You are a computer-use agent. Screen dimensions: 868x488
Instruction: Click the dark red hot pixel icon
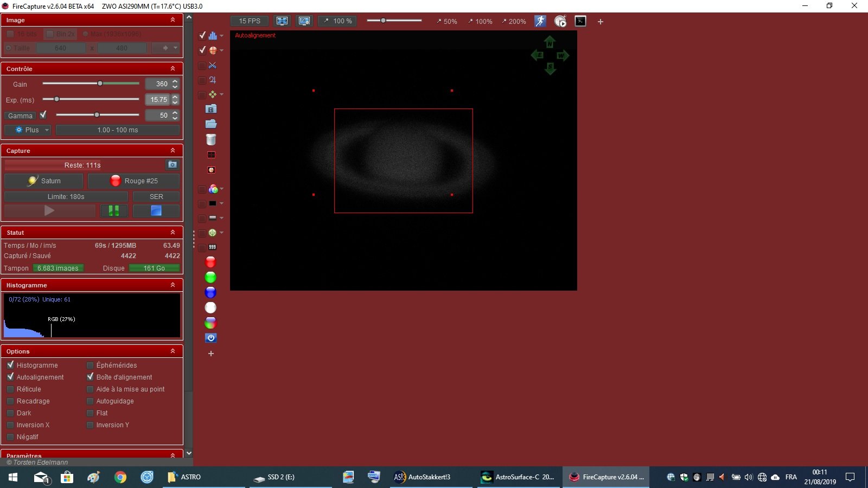pyautogui.click(x=212, y=155)
